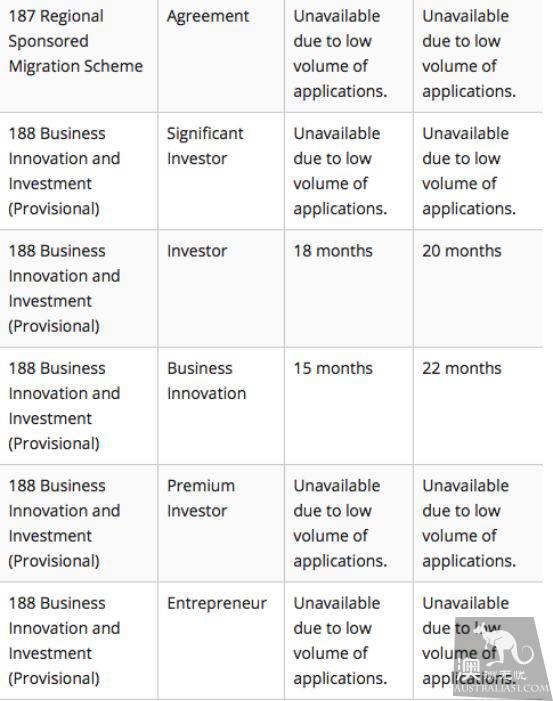Viewport: 553px width, 701px height.
Task: Click the AUSTRALIA51.COM watermark text
Action: click(502, 689)
